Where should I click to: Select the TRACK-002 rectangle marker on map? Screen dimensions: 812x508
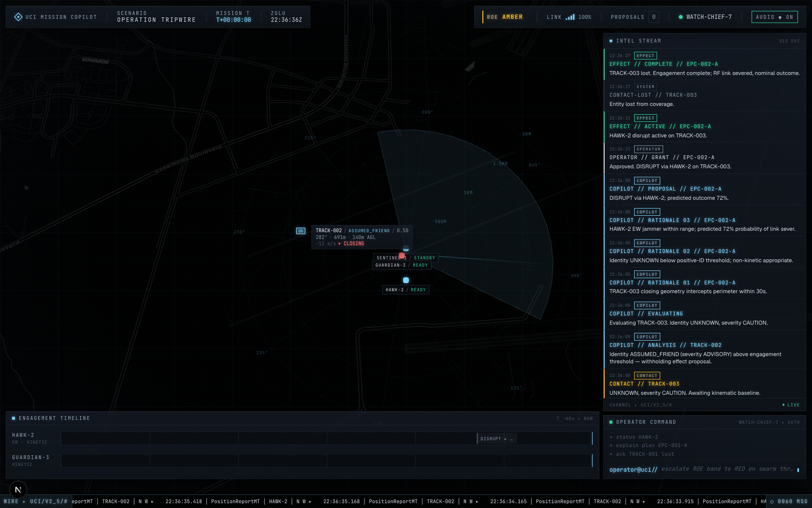tap(301, 231)
